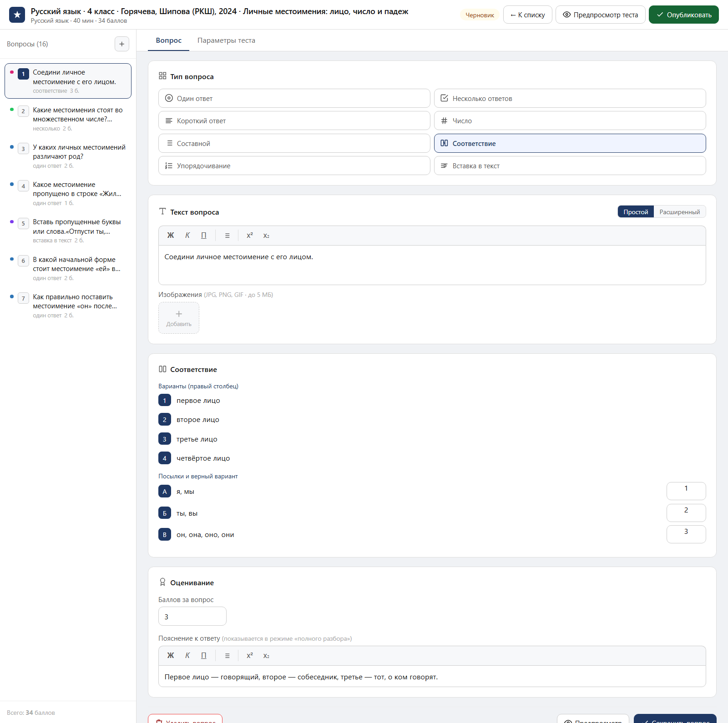Click the star logo icon
The width and height of the screenshot is (728, 723).
tap(17, 15)
